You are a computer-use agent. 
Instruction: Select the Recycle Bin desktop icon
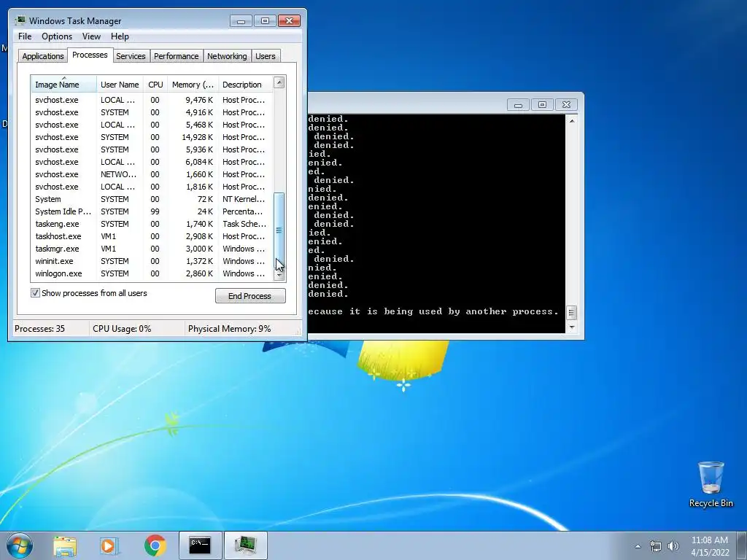tap(711, 483)
